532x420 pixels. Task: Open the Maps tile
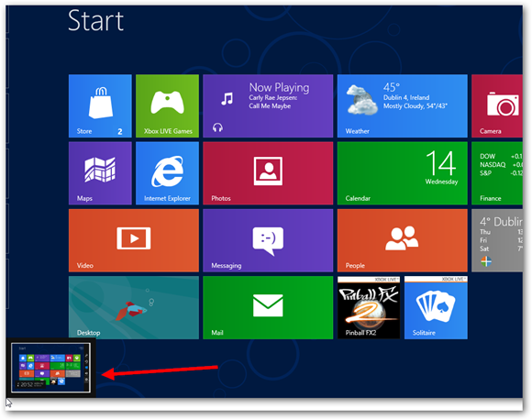coord(100,173)
